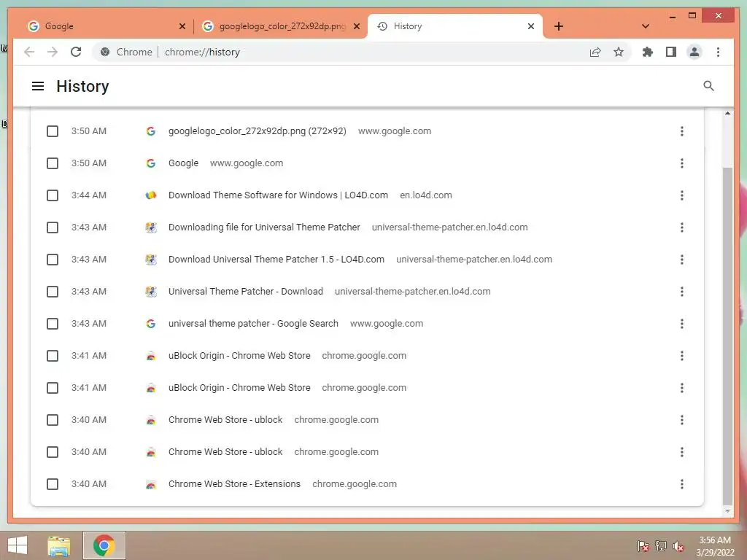Viewport: 747px width, 560px height.
Task: Toggle the side panel icon
Action: [671, 52]
